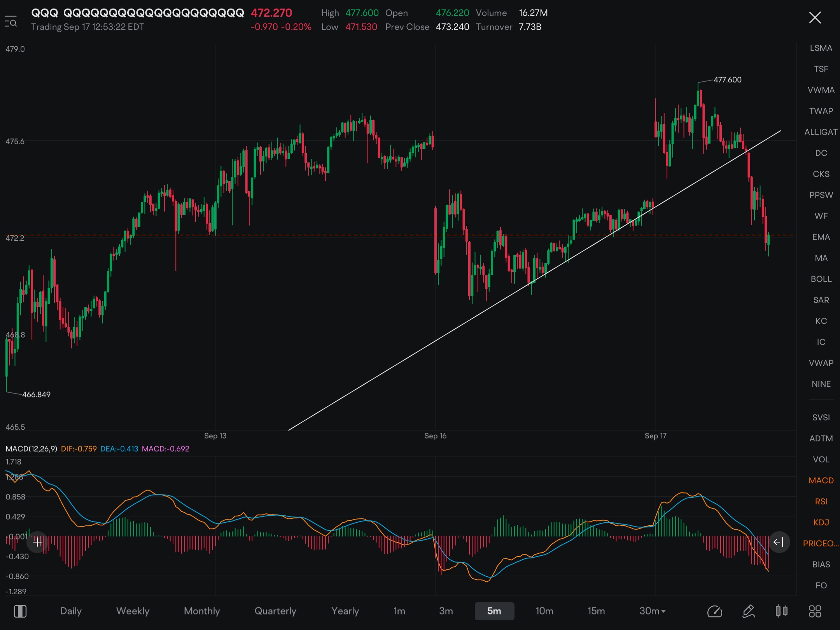Change the candlestick chart style icon
The width and height of the screenshot is (840, 630).
pyautogui.click(x=782, y=611)
